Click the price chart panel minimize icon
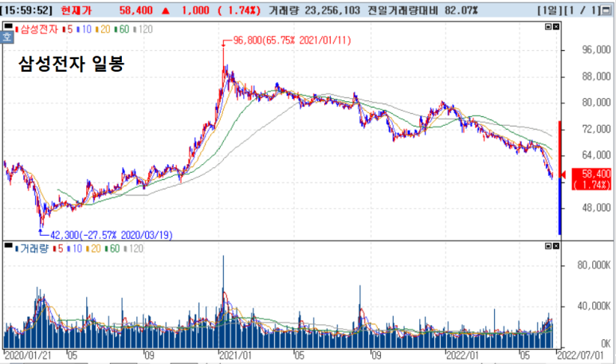Viewport: 616px width, 364px height. point(547,27)
